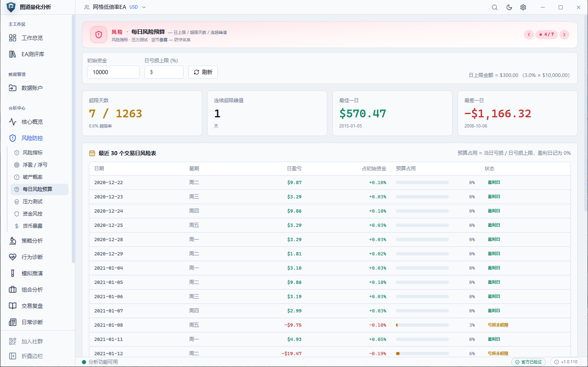Toggle dark mode with the moon icon
Screen dimensions: 588x367
[x=509, y=7]
